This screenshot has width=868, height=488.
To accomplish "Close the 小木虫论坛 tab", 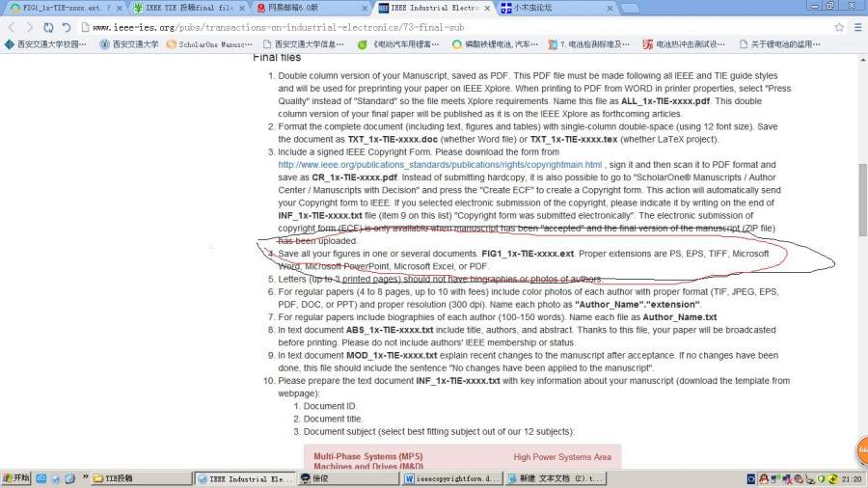I will 610,9.
